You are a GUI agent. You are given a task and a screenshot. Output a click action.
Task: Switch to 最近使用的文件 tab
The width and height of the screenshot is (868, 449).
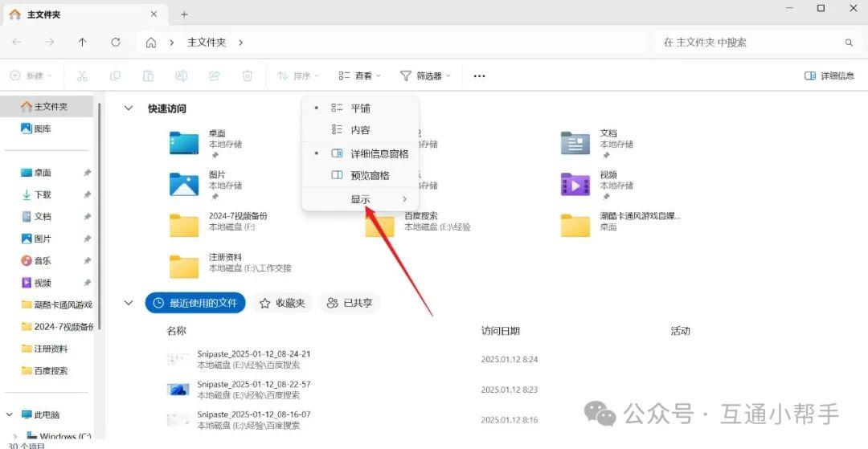click(195, 303)
